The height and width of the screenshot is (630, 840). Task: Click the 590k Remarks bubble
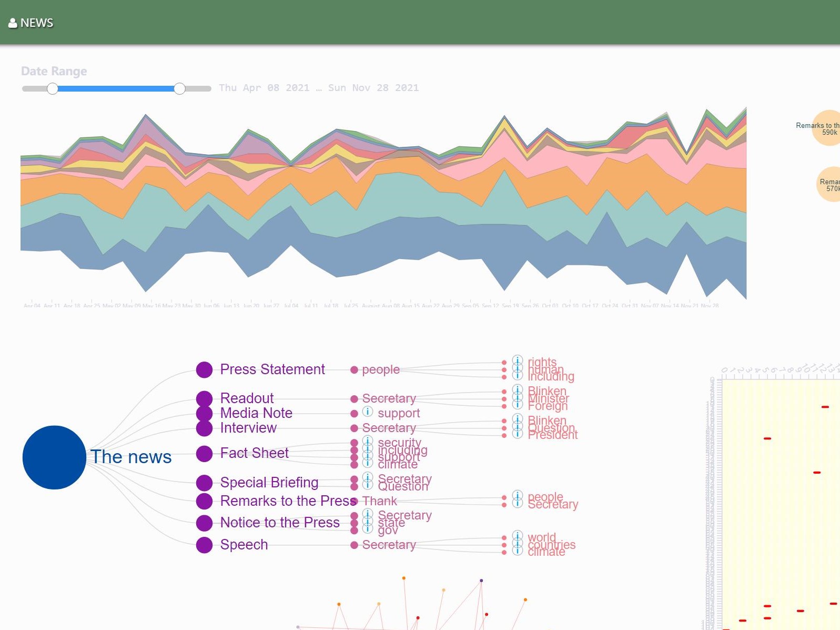click(x=826, y=128)
